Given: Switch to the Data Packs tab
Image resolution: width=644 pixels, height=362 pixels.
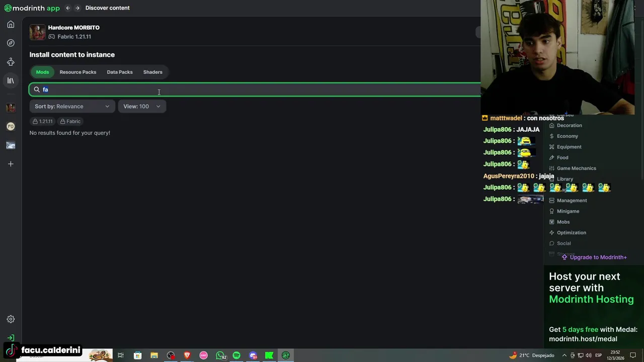Looking at the screenshot, I should click(120, 72).
